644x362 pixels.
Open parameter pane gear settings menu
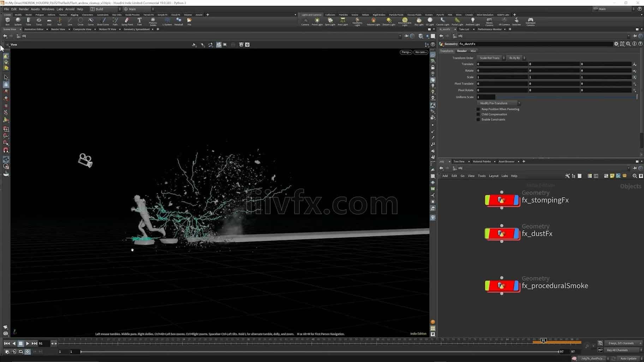tap(616, 44)
